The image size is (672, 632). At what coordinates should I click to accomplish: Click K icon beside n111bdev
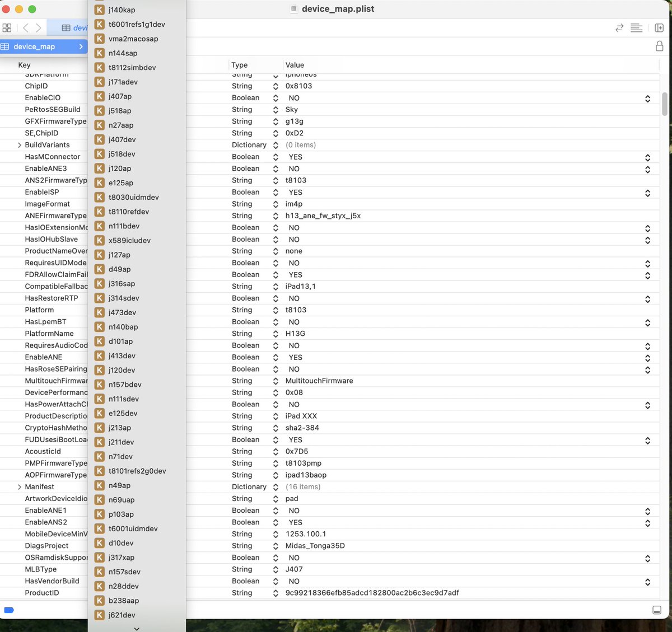[x=99, y=226]
